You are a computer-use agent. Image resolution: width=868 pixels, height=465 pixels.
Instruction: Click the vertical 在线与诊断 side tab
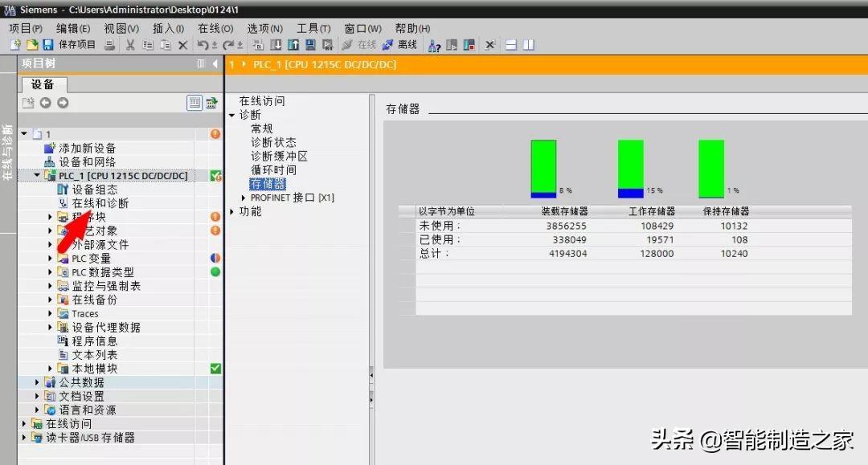8,152
